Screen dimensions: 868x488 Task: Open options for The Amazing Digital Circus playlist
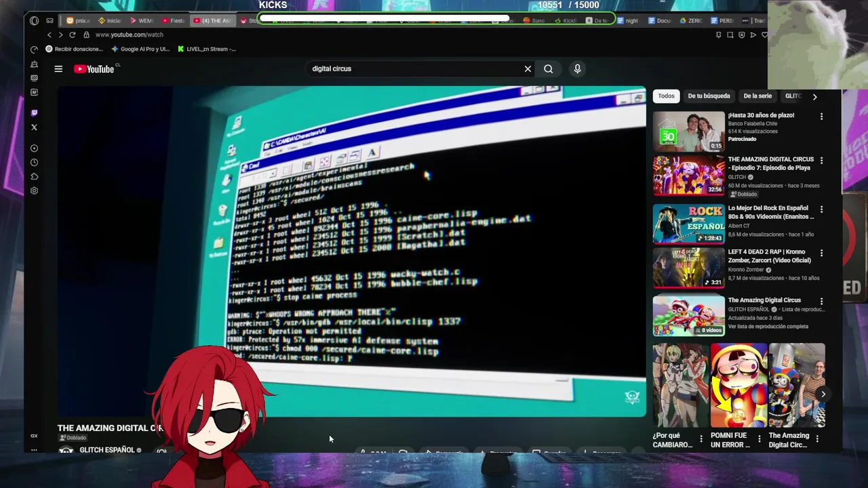[821, 302]
